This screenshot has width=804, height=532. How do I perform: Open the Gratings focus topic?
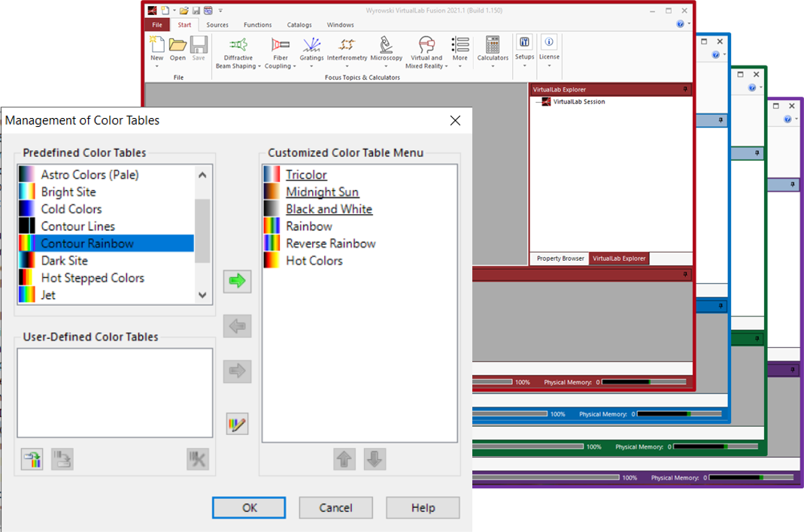pos(311,53)
